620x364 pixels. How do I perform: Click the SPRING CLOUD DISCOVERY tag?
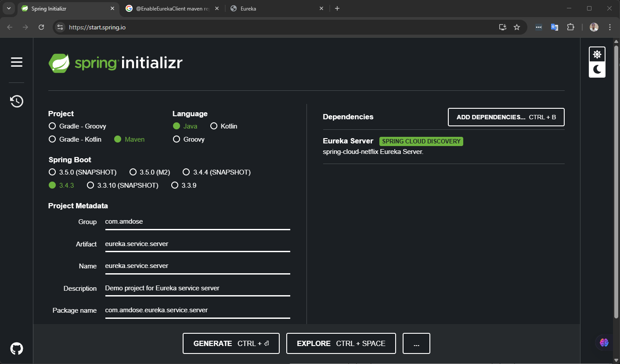pyautogui.click(x=421, y=141)
